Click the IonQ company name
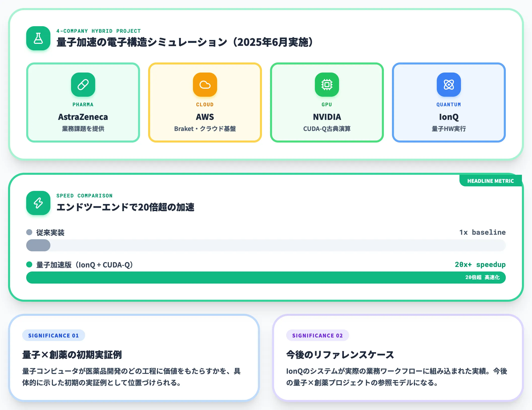This screenshot has width=532, height=410. tap(449, 117)
